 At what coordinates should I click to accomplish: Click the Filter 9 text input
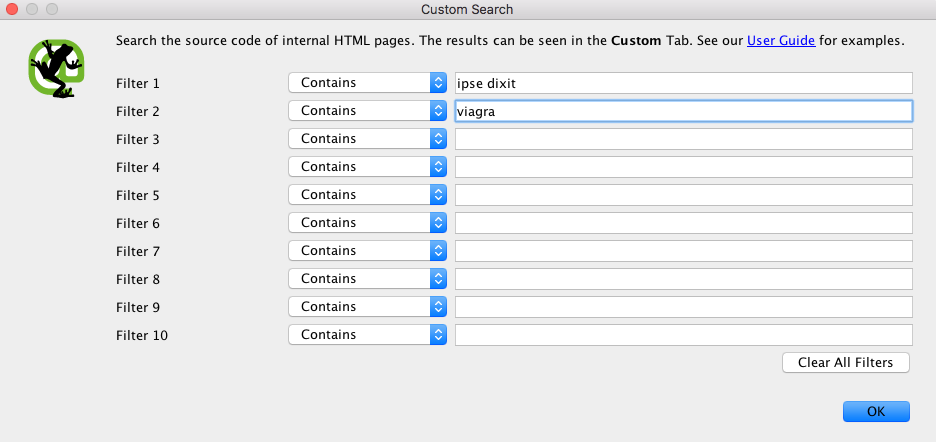[x=683, y=307]
